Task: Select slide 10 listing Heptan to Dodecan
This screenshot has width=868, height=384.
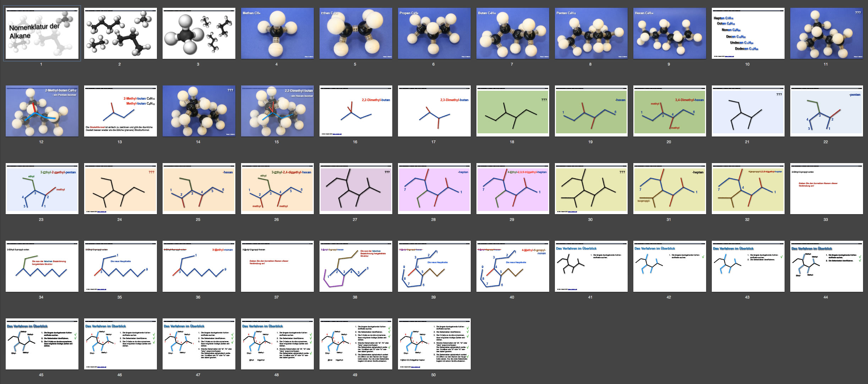Action: point(748,33)
